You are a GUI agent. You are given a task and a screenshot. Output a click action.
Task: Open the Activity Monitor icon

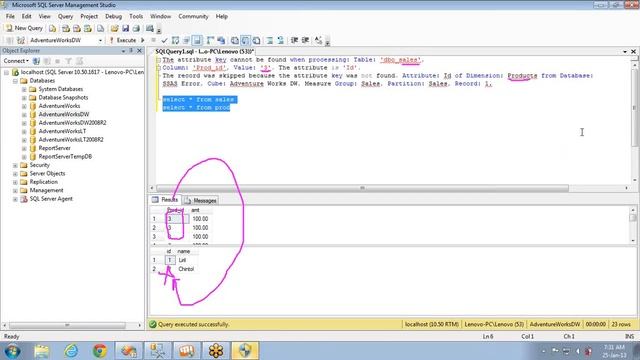point(150,28)
